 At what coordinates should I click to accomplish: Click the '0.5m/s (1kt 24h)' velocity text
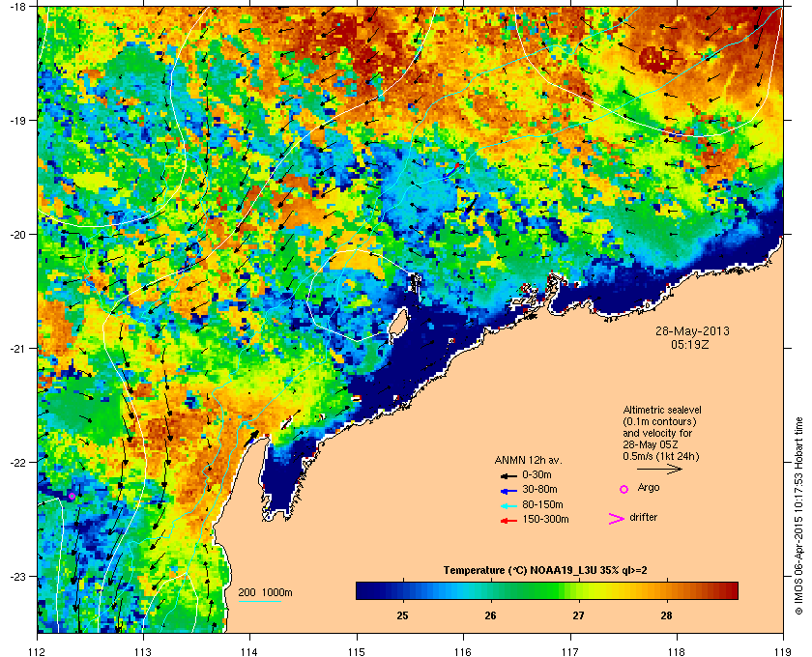[661, 456]
